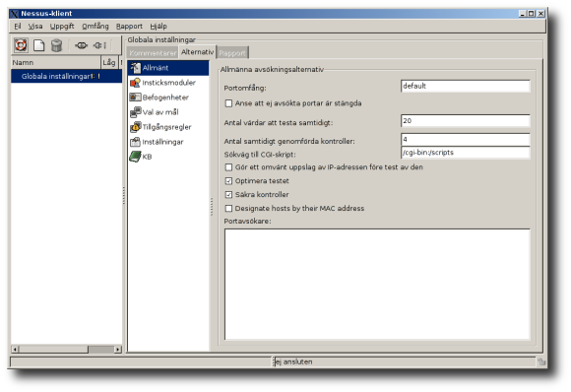The image size is (571, 392).
Task: Click the status bar connection icon
Action: pos(541,361)
